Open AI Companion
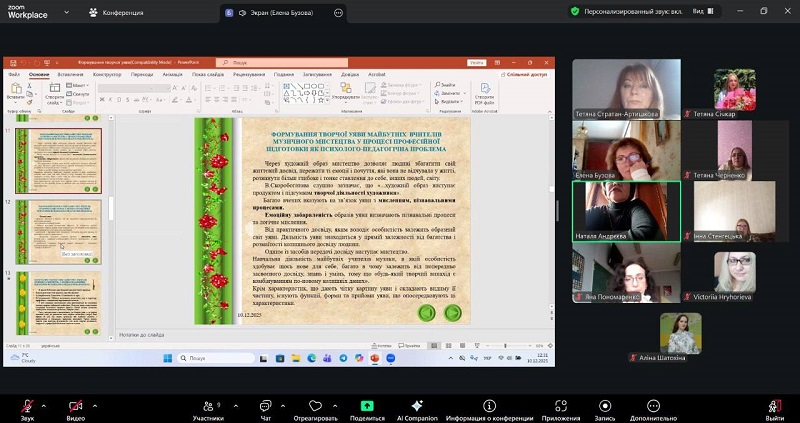The height and width of the screenshot is (423, 800). [416, 404]
